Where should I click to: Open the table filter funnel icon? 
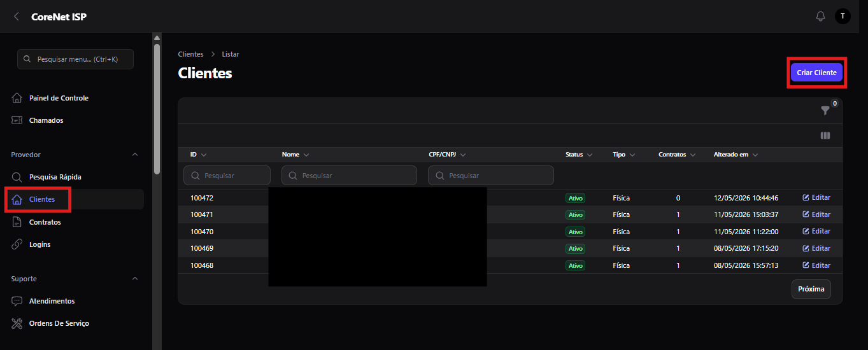click(x=825, y=111)
